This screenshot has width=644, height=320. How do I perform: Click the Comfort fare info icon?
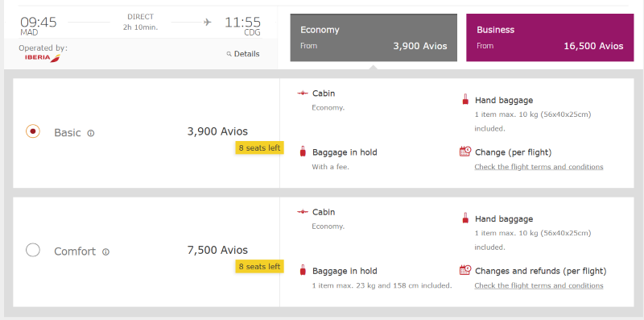pos(105,251)
